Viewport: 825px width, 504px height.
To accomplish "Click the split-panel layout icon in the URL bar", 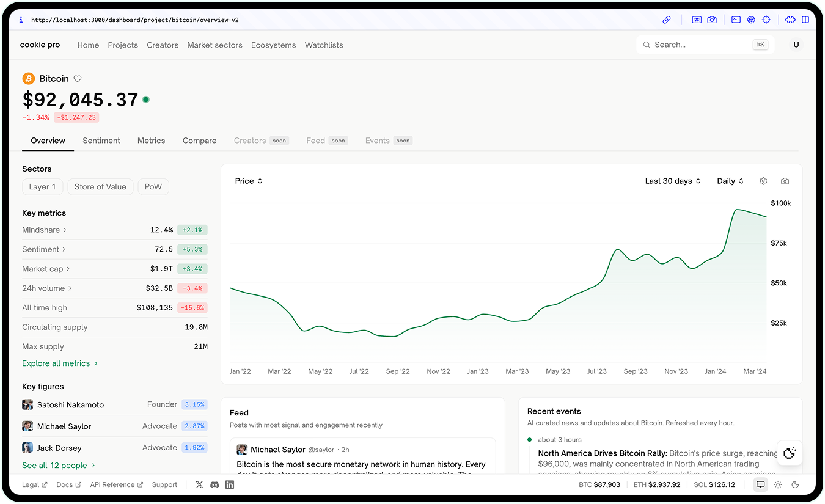I will click(805, 20).
